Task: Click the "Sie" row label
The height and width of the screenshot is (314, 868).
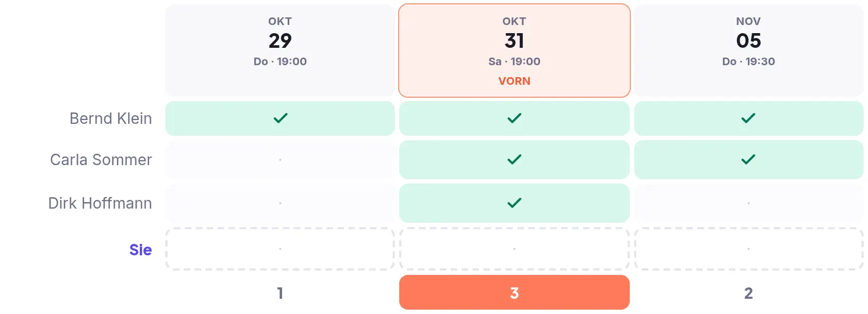Action: (x=140, y=249)
